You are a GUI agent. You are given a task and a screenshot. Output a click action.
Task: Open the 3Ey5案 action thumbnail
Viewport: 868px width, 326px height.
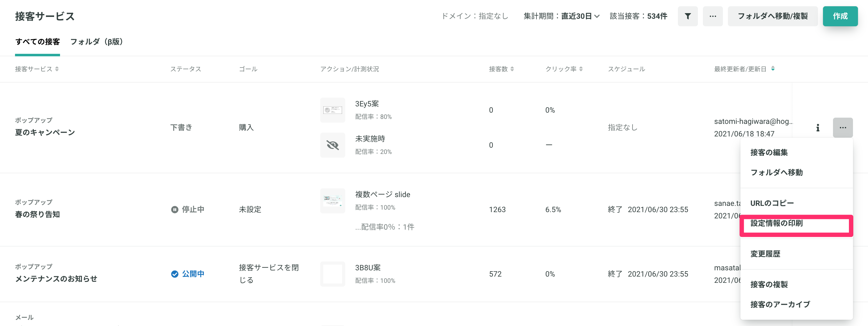point(332,110)
